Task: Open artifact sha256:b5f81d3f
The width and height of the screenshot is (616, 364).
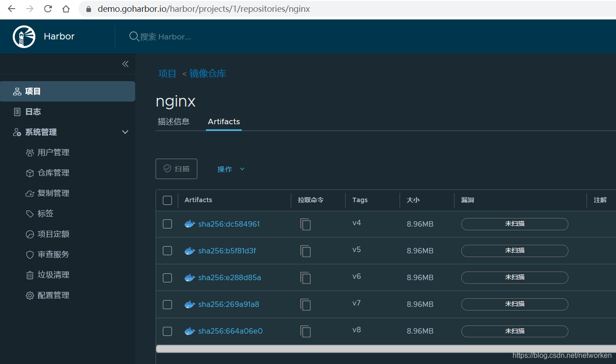Action: [227, 251]
